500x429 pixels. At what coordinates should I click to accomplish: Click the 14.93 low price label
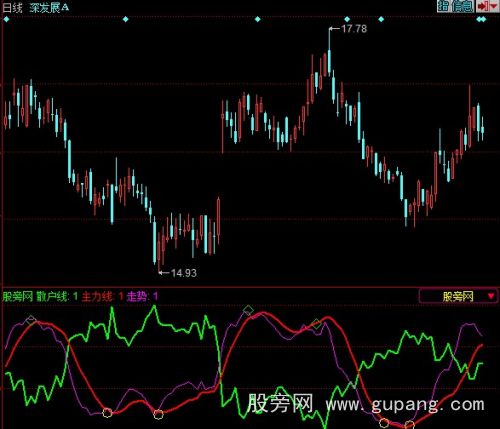[x=184, y=273]
